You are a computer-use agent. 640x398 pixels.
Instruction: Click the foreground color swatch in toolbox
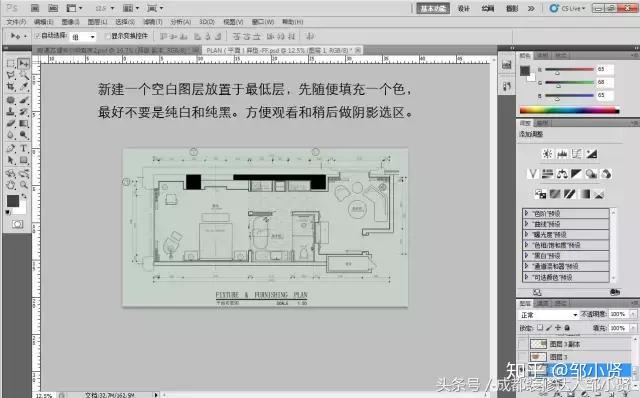point(13,201)
